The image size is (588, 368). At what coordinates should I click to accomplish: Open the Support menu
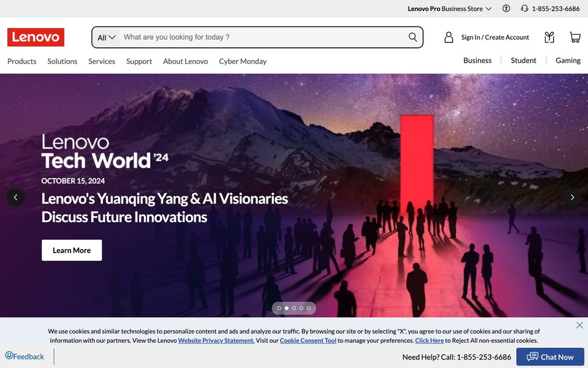pos(139,61)
